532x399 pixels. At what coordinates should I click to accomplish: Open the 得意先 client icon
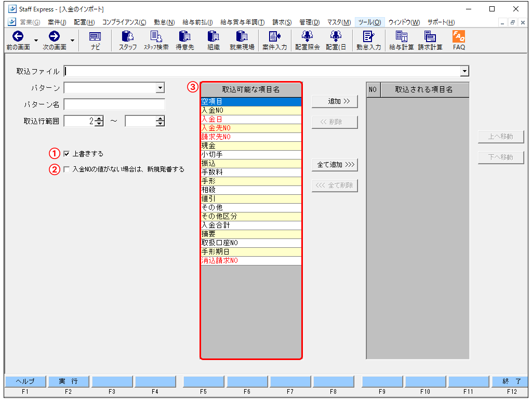coord(185,41)
